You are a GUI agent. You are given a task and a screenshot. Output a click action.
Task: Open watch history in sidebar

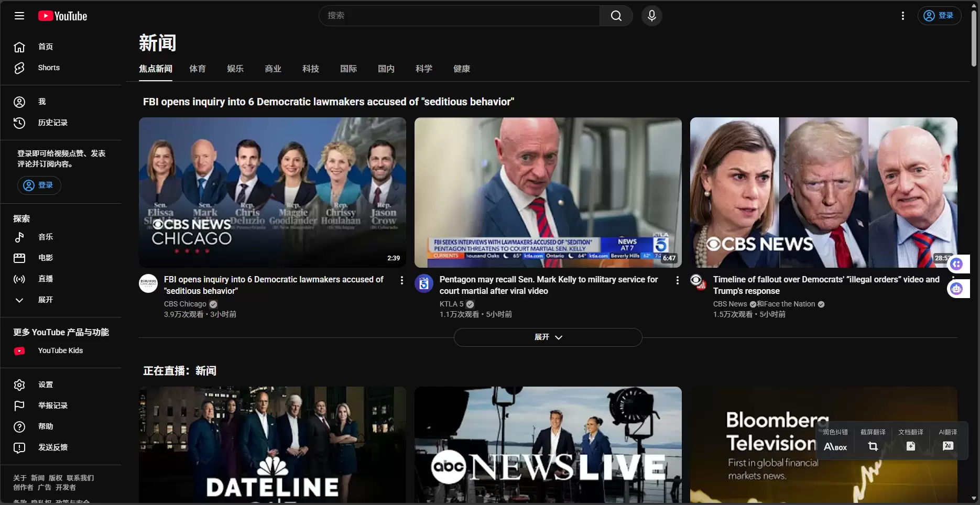point(52,123)
